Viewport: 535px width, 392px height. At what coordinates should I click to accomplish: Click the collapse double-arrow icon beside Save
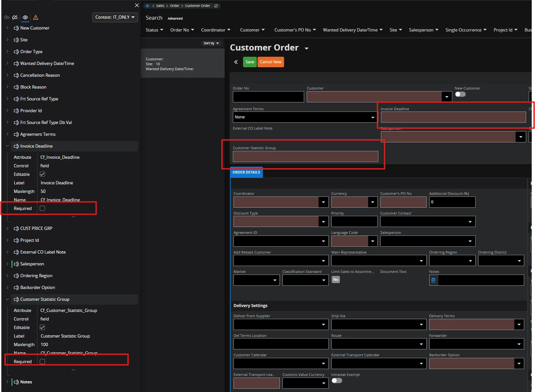[236, 62]
